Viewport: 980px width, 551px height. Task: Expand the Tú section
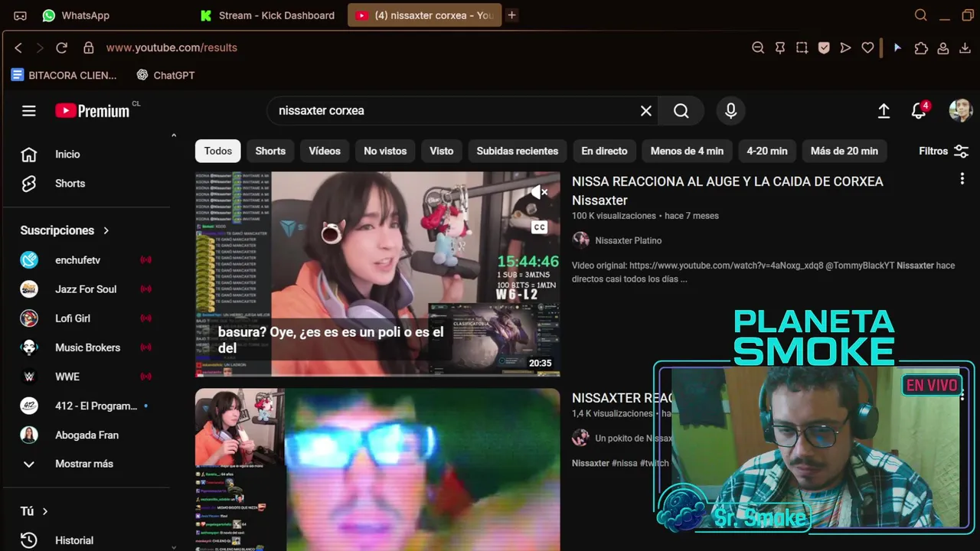(34, 511)
